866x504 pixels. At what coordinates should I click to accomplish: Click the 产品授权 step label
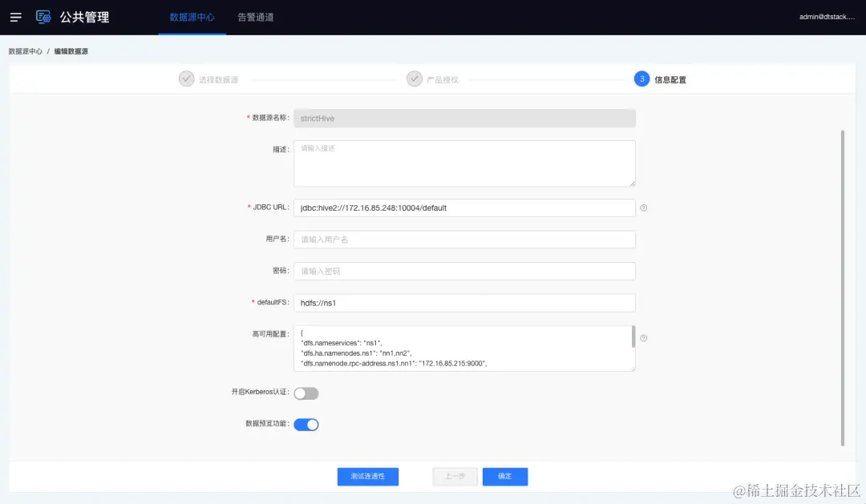pos(443,79)
